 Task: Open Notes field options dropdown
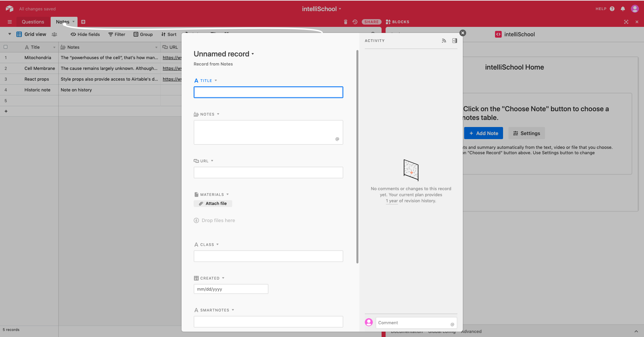click(x=218, y=114)
